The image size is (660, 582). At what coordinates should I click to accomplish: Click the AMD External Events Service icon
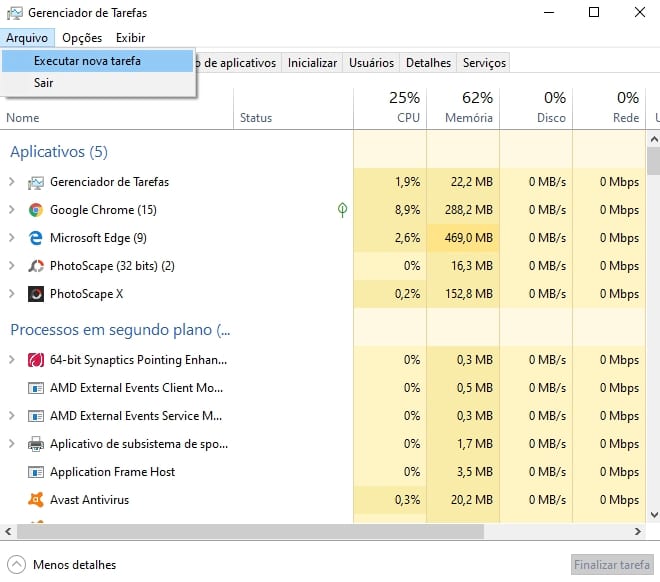36,416
